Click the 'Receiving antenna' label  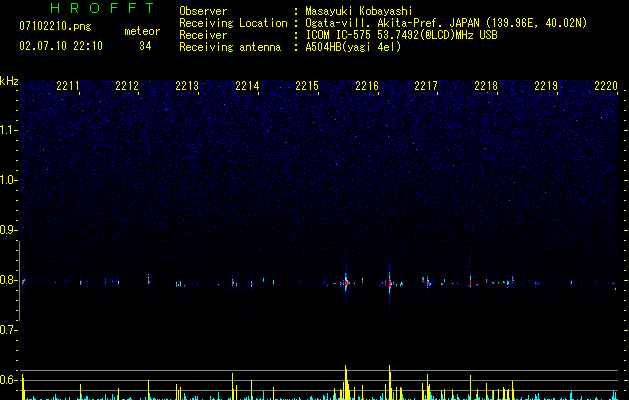pos(230,47)
